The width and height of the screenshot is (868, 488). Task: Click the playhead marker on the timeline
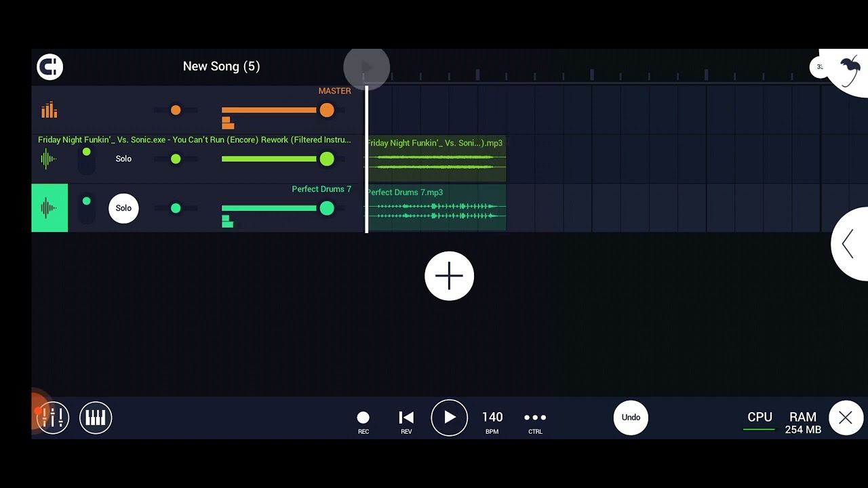367,67
